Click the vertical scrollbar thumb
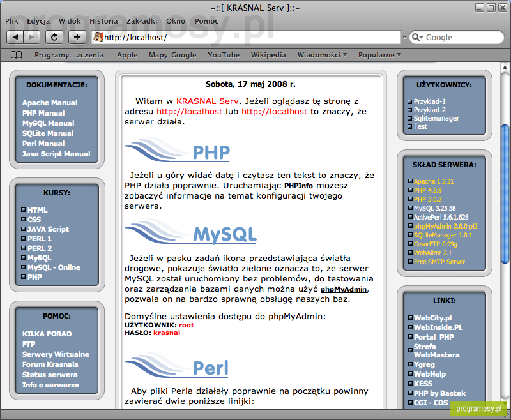Image resolution: width=511 pixels, height=420 pixels. coord(505,194)
